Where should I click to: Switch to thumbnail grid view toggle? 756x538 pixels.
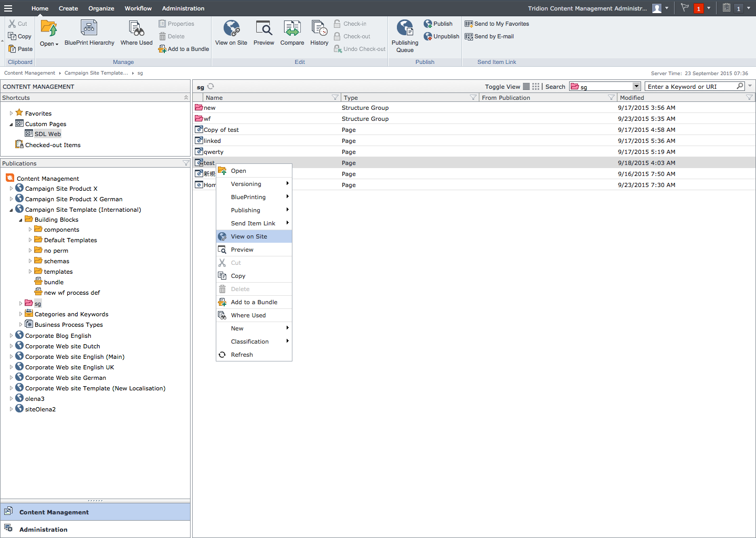(535, 87)
